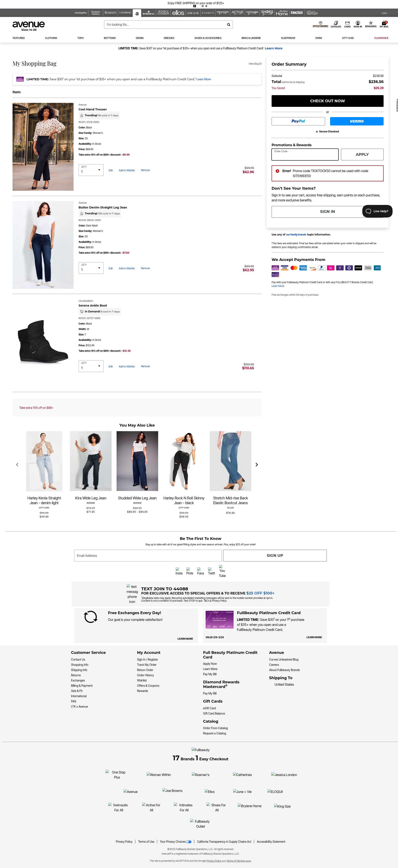The height and width of the screenshot is (868, 398).
Task: Open the Dresses menu
Action: [x=169, y=38]
